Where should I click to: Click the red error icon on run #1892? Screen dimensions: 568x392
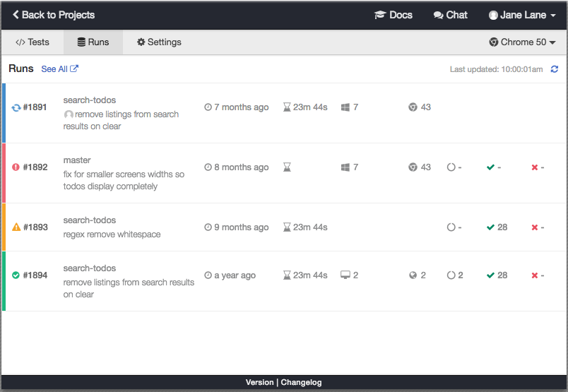pos(16,167)
